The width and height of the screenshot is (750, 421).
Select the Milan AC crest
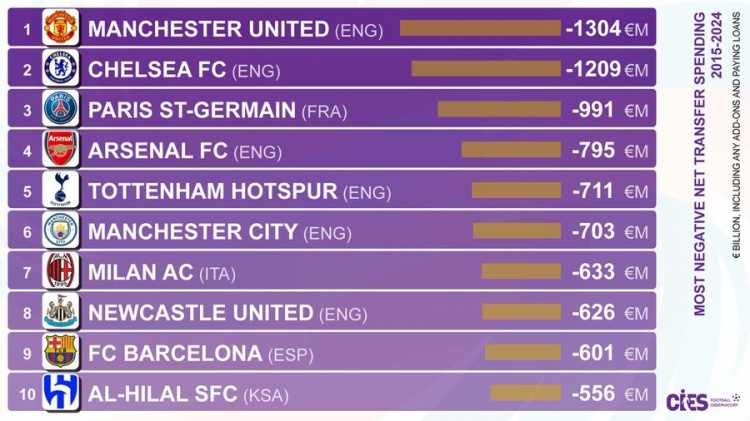pyautogui.click(x=61, y=271)
